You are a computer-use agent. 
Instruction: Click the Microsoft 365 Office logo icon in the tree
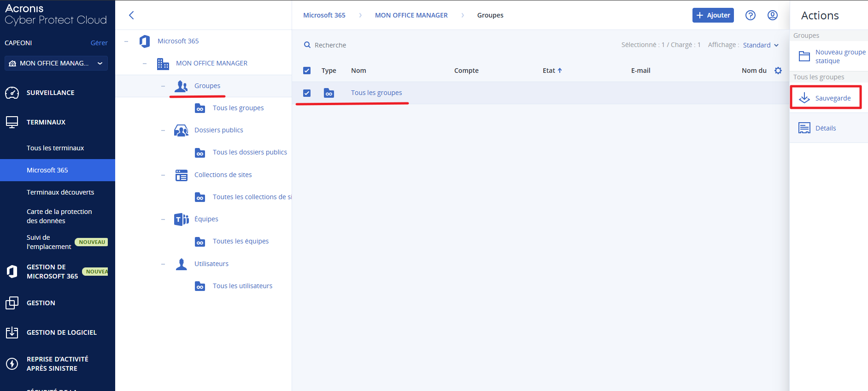pyautogui.click(x=145, y=41)
